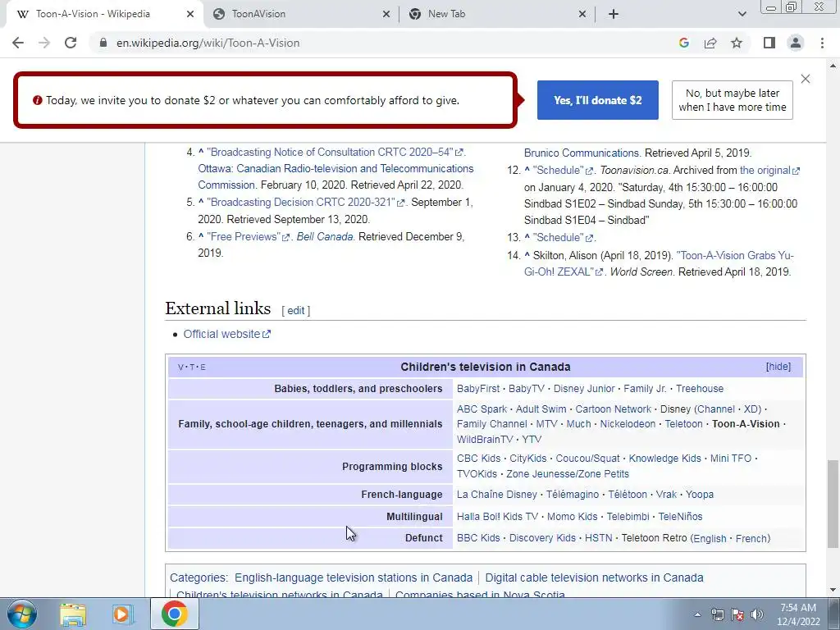Go back using the browser back arrow
The image size is (840, 630).
coord(18,43)
